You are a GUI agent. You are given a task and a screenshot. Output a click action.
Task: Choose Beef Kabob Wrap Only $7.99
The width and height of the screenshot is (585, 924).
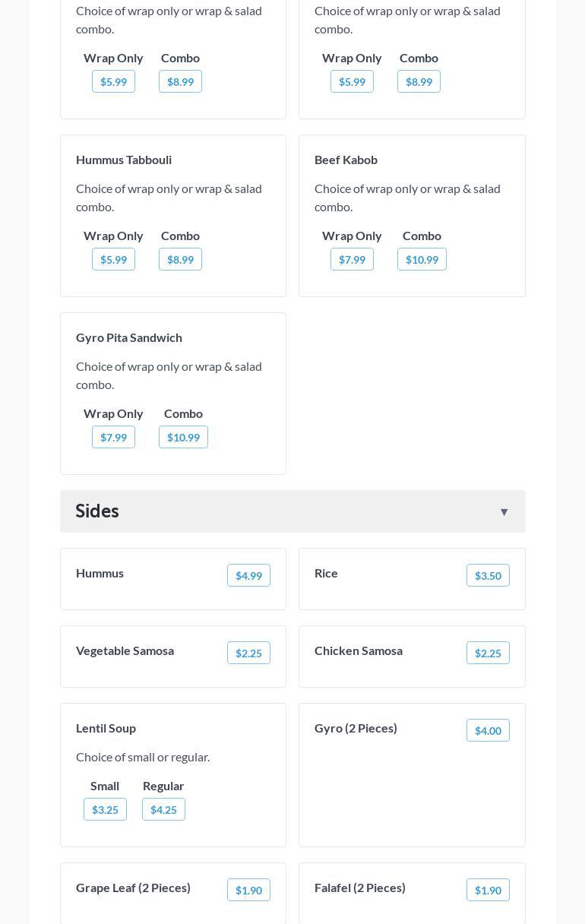(x=352, y=259)
